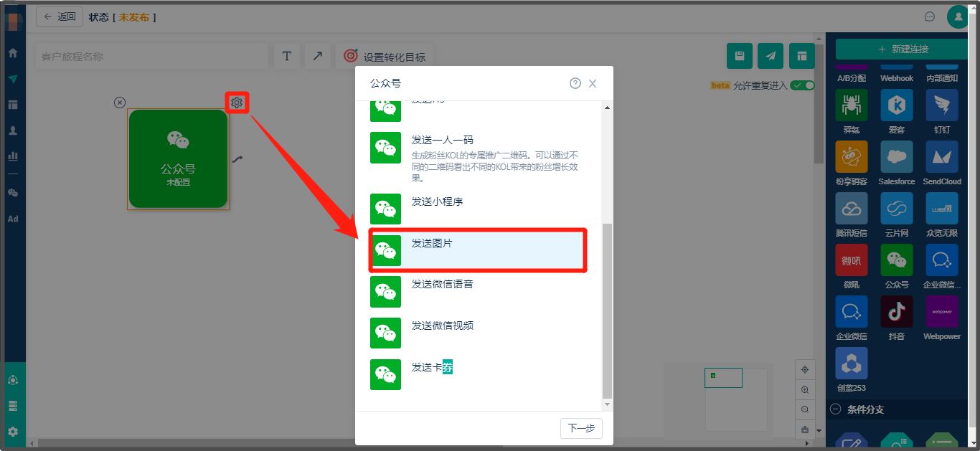Open 设置转化目标 conversion goal settings

pyautogui.click(x=385, y=56)
